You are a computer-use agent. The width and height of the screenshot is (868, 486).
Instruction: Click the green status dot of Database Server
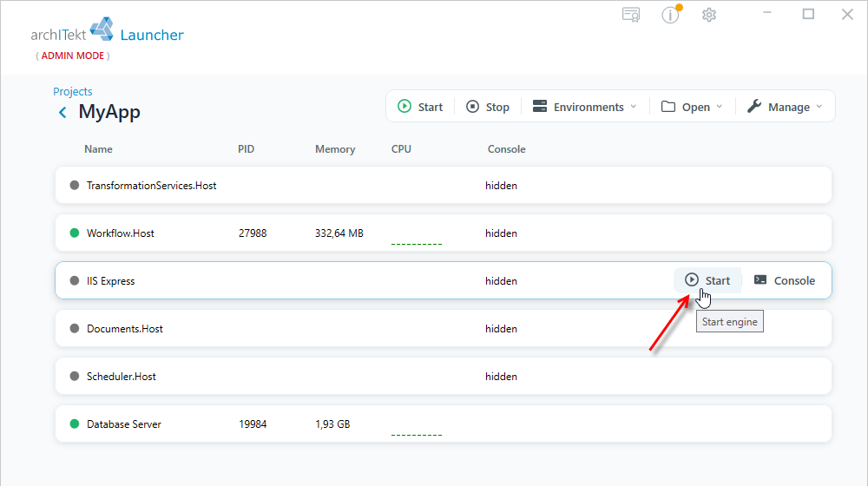tap(74, 424)
